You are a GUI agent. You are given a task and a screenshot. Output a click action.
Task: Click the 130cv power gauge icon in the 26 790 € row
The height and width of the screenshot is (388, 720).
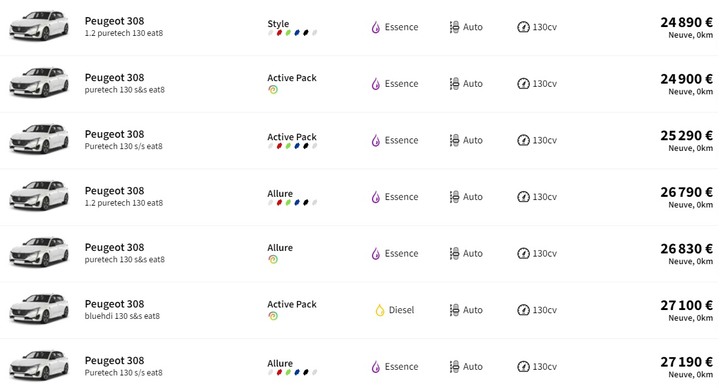(523, 197)
